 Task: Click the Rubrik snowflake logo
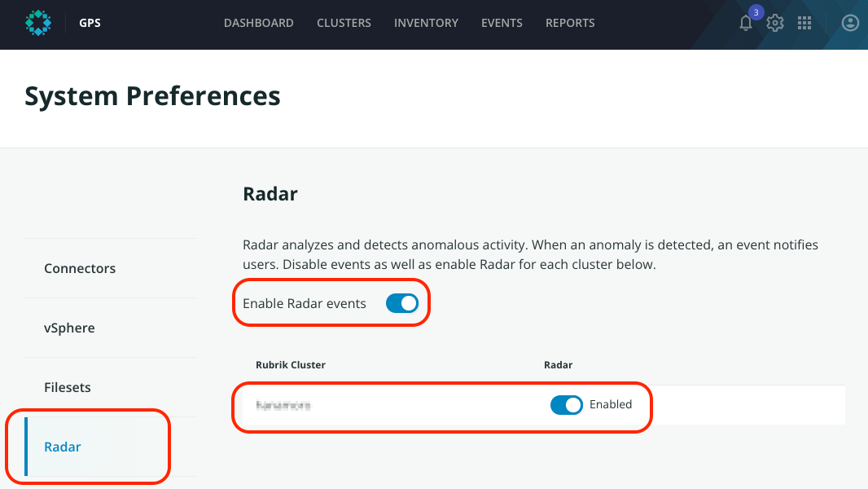[38, 23]
